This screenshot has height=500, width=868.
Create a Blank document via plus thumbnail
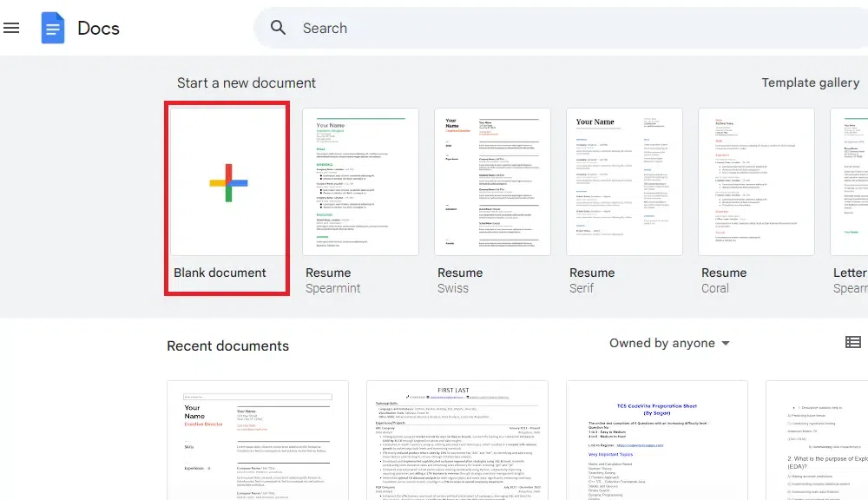[228, 182]
